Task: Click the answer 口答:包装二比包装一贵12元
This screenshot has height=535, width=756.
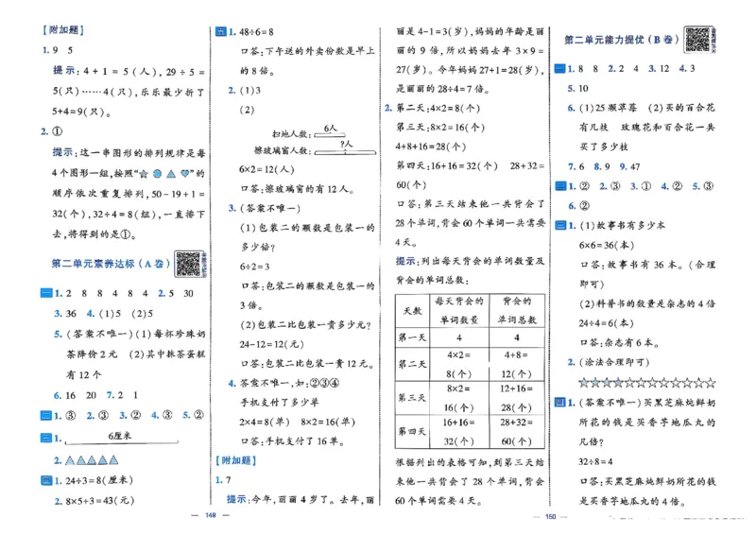Action: click(308, 364)
